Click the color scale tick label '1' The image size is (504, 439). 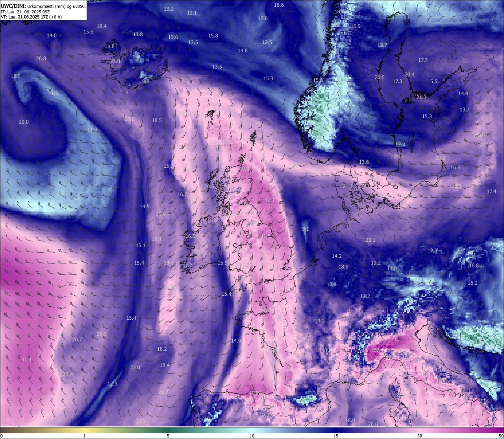84,436
